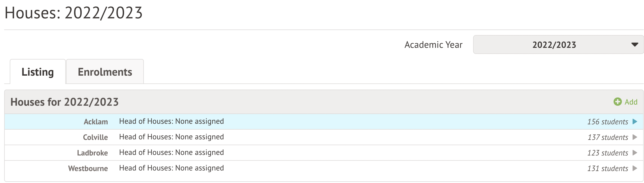
Task: Click the arrow icon on Ladbroke row
Action: (635, 153)
